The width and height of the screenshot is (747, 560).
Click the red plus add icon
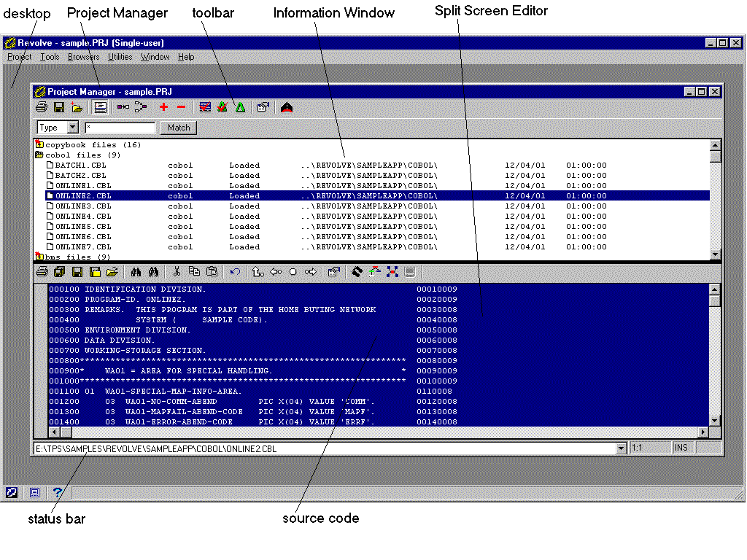163,107
